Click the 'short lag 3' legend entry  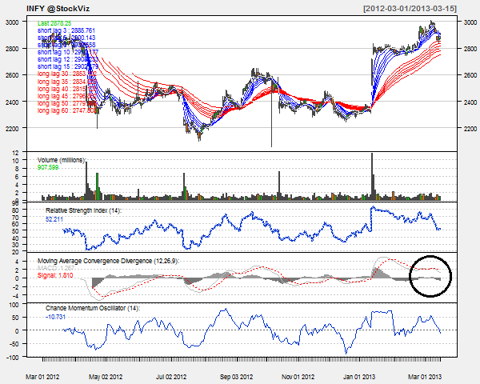tap(66, 31)
